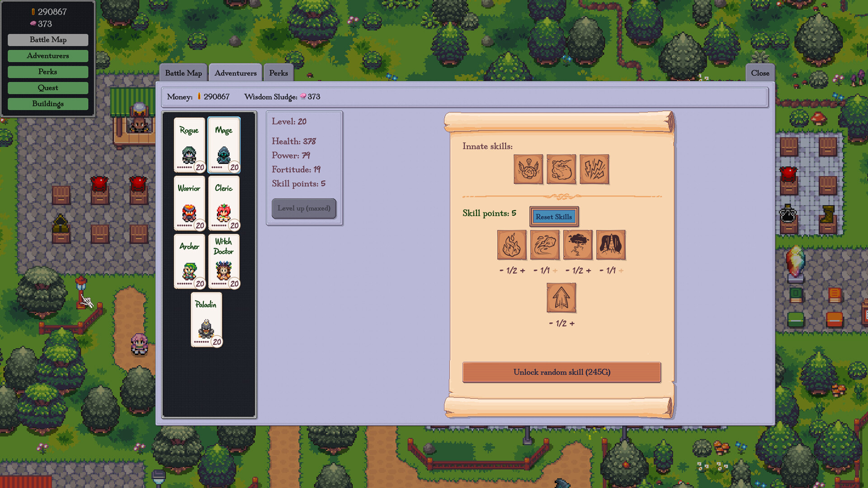Open Adventurers from the side menu

[48, 56]
